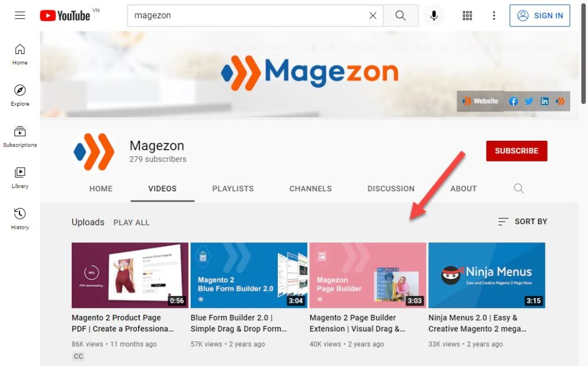Open History in the sidebar

click(20, 219)
